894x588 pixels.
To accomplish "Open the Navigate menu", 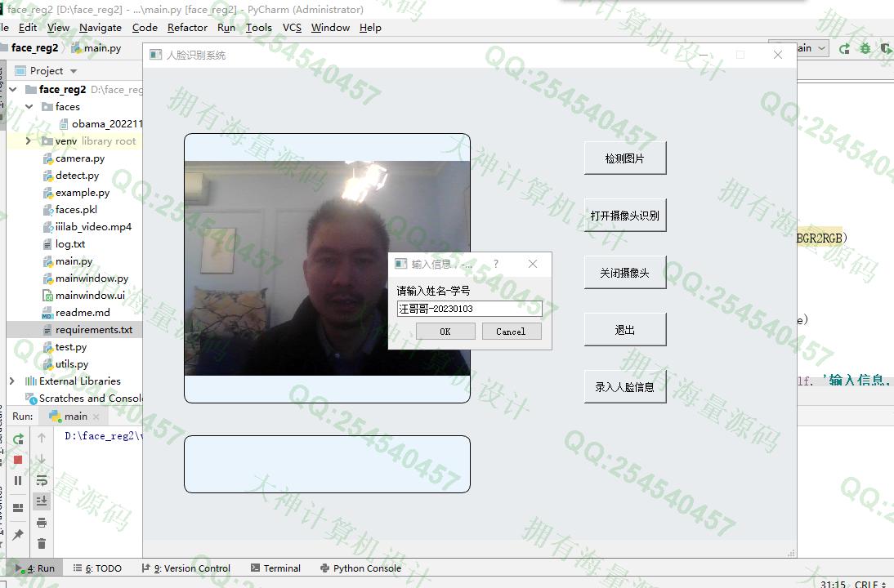I will point(101,27).
